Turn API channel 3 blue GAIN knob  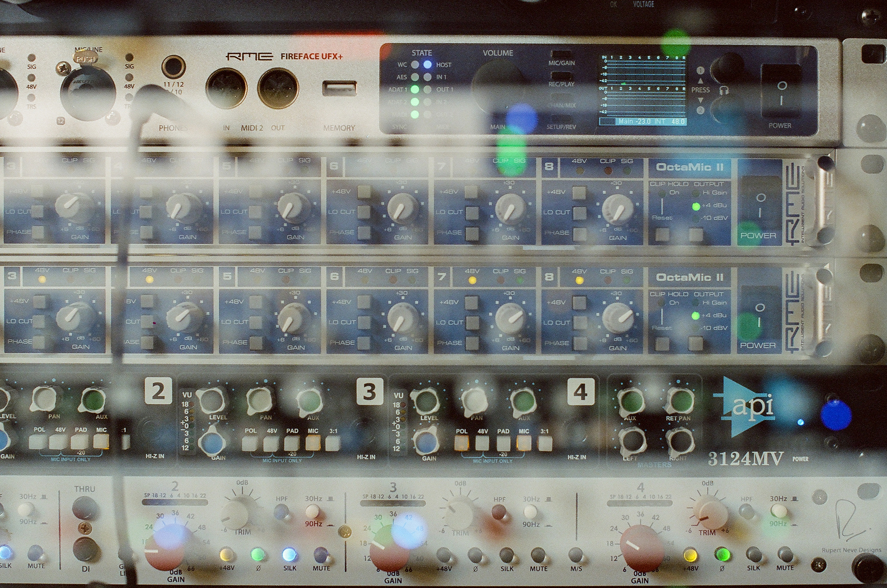click(426, 442)
